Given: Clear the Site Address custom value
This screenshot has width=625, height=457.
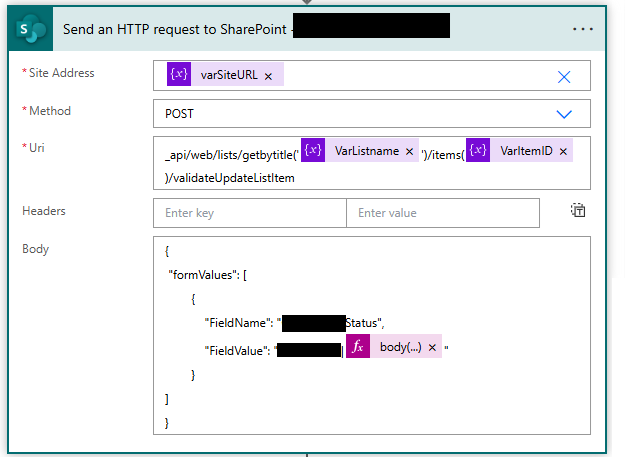Looking at the screenshot, I should (x=563, y=77).
